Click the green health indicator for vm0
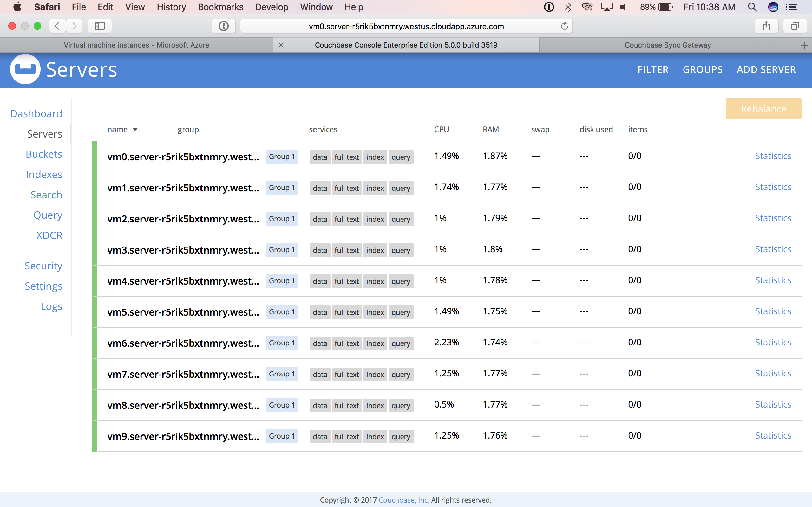 coord(95,156)
